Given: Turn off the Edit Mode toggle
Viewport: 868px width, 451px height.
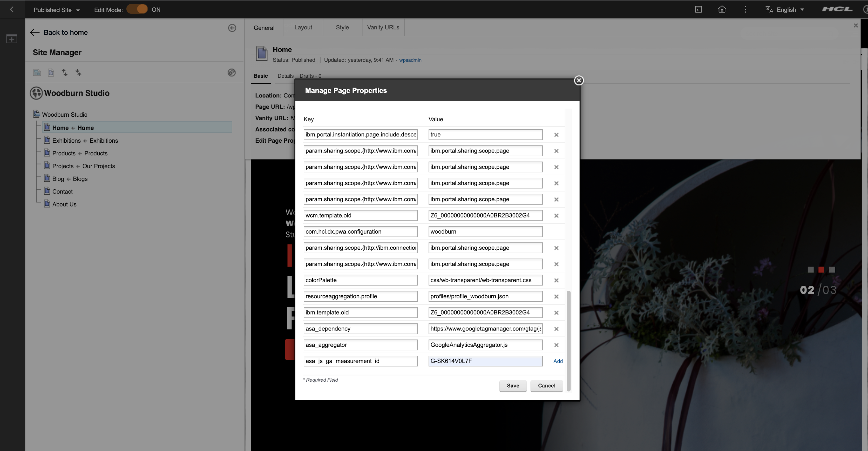Looking at the screenshot, I should coord(137,9).
